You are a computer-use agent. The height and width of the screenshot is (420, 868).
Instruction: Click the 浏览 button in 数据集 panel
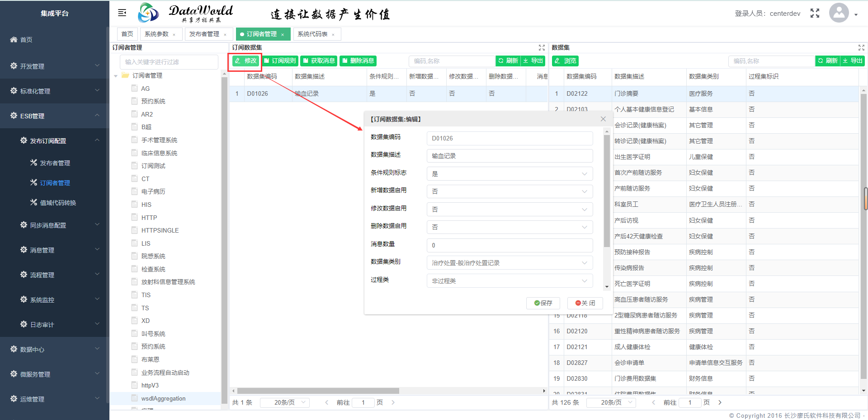coord(565,61)
